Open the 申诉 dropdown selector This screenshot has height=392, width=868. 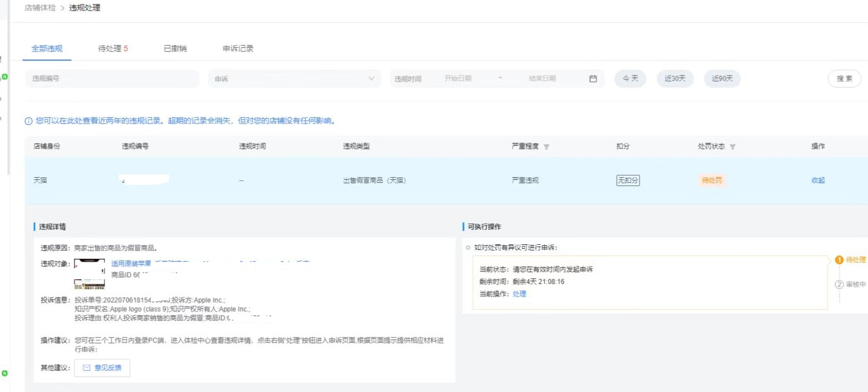tap(295, 78)
